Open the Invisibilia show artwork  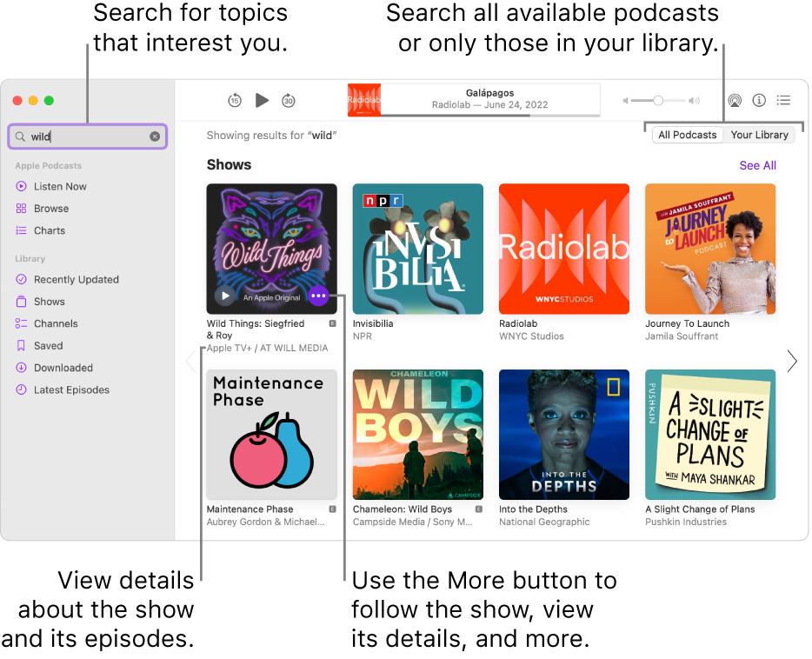coord(418,249)
